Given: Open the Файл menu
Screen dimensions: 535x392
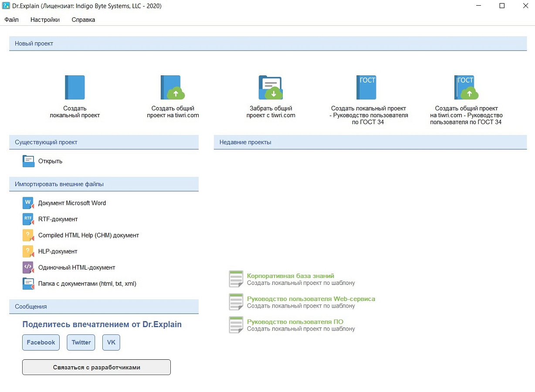Looking at the screenshot, I should point(12,20).
